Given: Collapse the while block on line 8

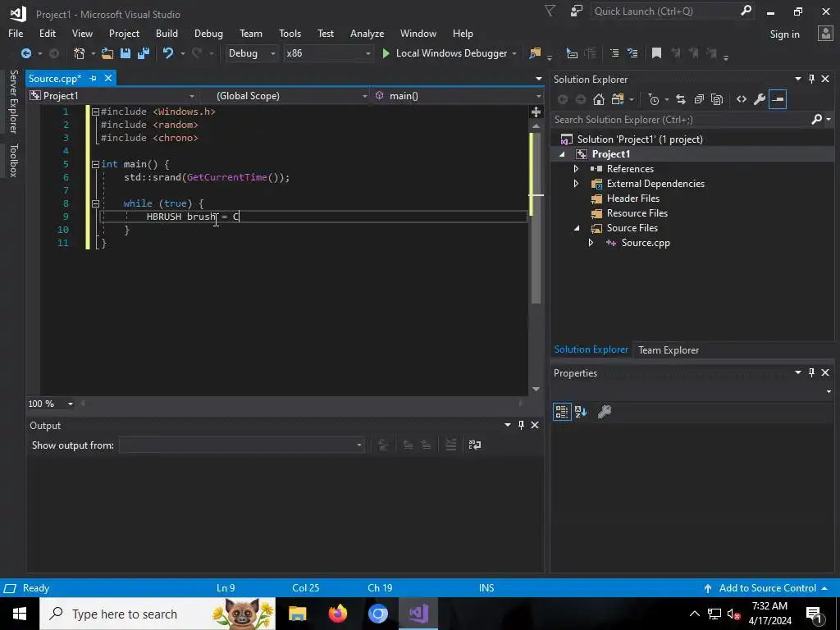Looking at the screenshot, I should coord(95,203).
